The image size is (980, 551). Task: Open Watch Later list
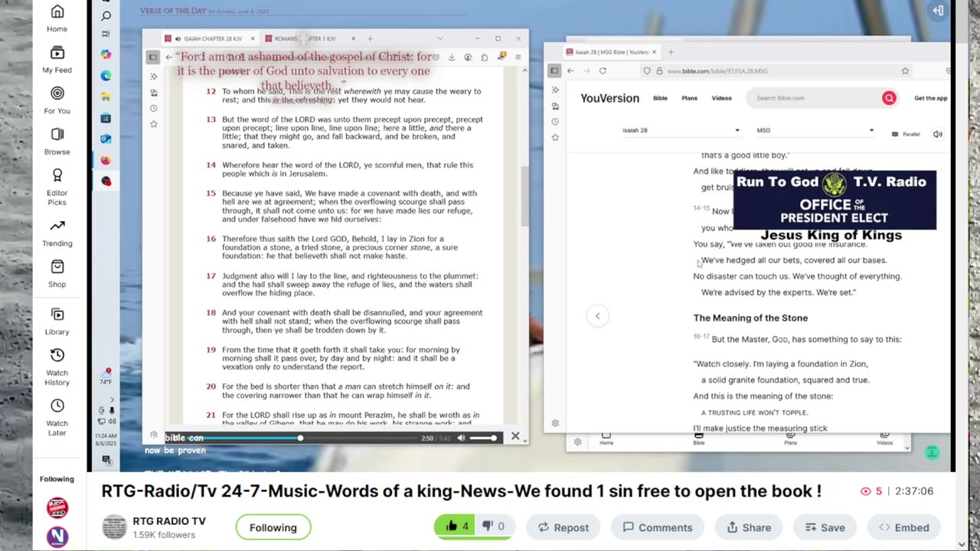[57, 417]
